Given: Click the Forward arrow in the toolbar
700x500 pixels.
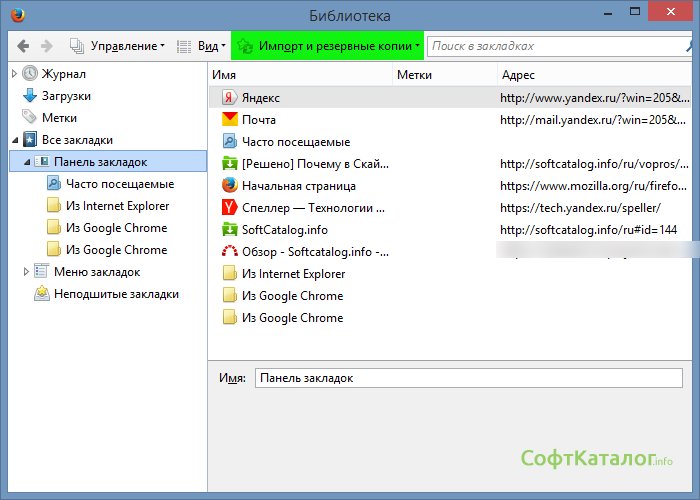Looking at the screenshot, I should (45, 46).
